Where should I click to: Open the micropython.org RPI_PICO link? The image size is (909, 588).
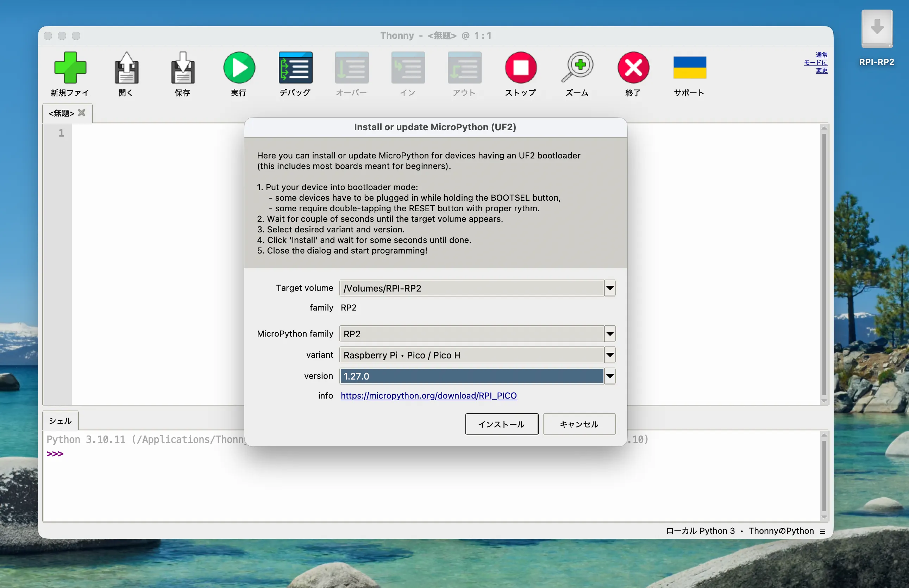(x=428, y=395)
